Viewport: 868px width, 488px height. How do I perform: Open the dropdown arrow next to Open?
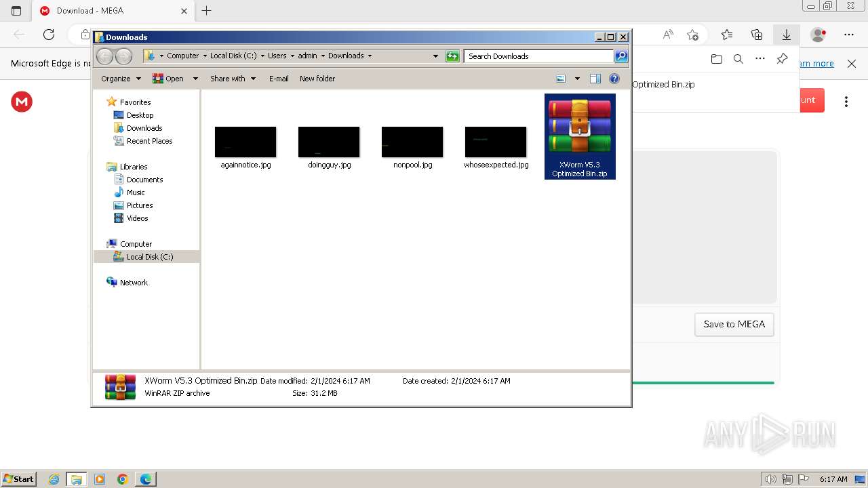tap(195, 79)
